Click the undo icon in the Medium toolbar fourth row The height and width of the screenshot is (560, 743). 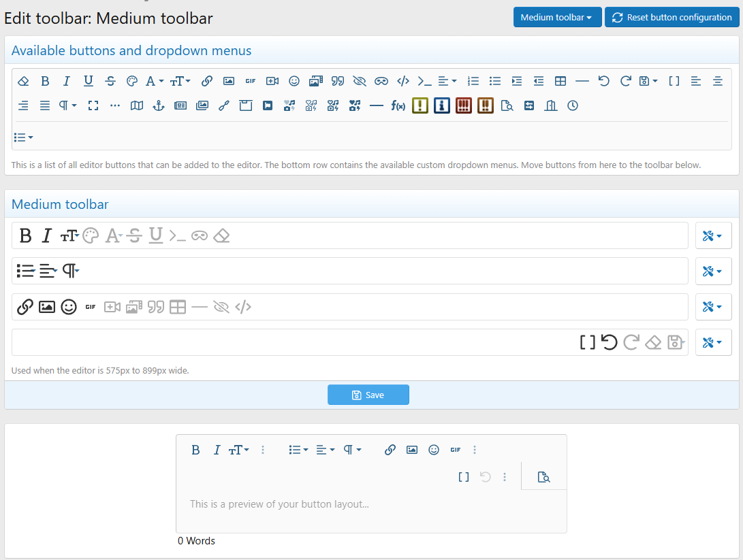click(x=610, y=342)
